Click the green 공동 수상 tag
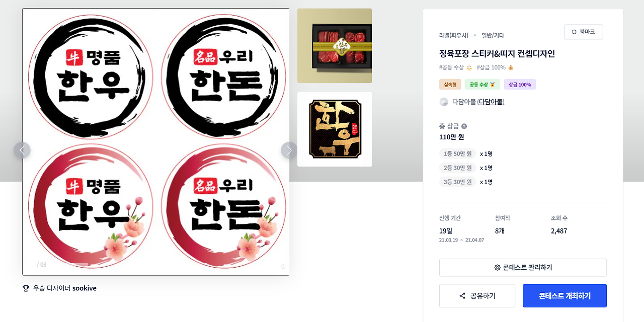The width and height of the screenshot is (644, 322). point(482,85)
